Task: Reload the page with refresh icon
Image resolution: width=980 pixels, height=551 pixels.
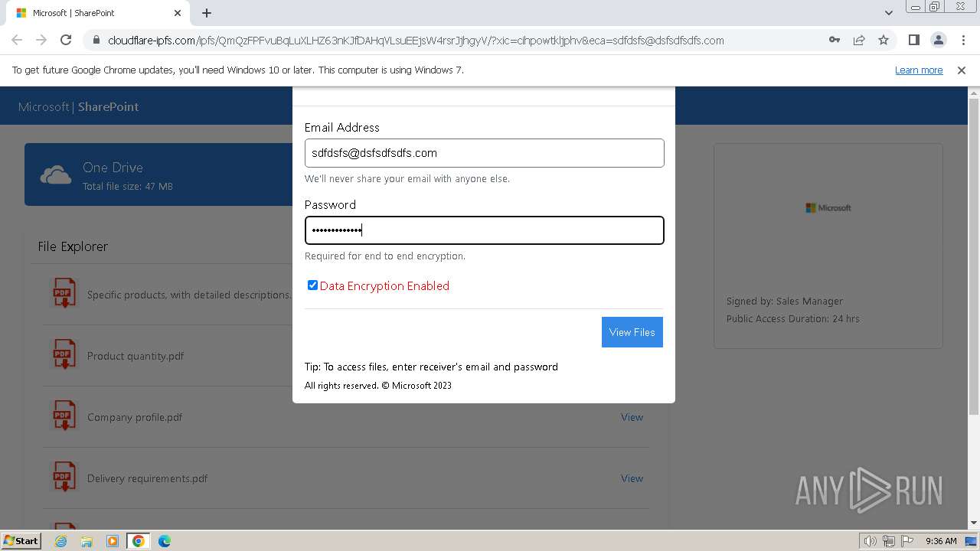Action: pyautogui.click(x=66, y=40)
